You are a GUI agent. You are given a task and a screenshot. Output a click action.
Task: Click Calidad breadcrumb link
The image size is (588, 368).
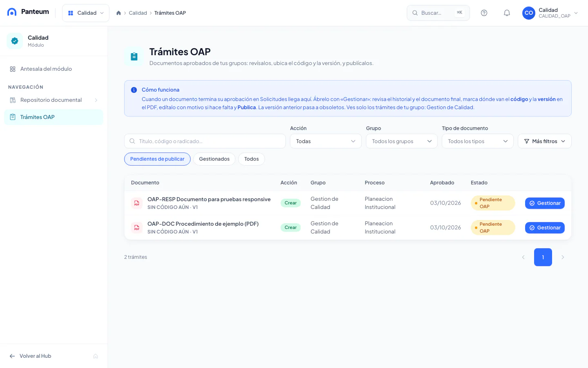tap(138, 13)
